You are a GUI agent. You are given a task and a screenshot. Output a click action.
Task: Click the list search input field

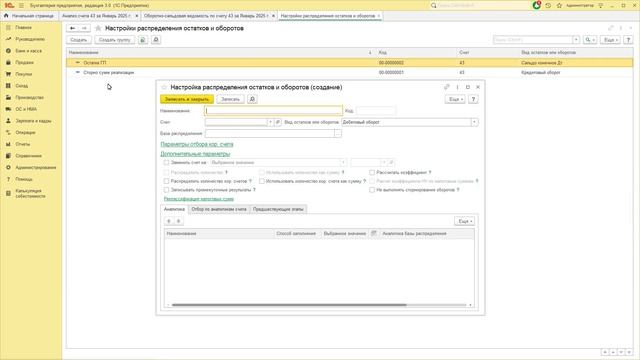533,40
